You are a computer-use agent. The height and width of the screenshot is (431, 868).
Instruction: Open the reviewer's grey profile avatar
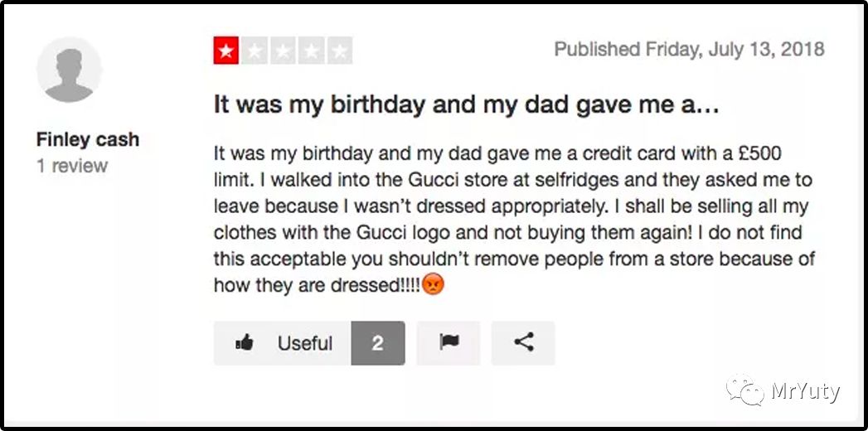[x=70, y=71]
